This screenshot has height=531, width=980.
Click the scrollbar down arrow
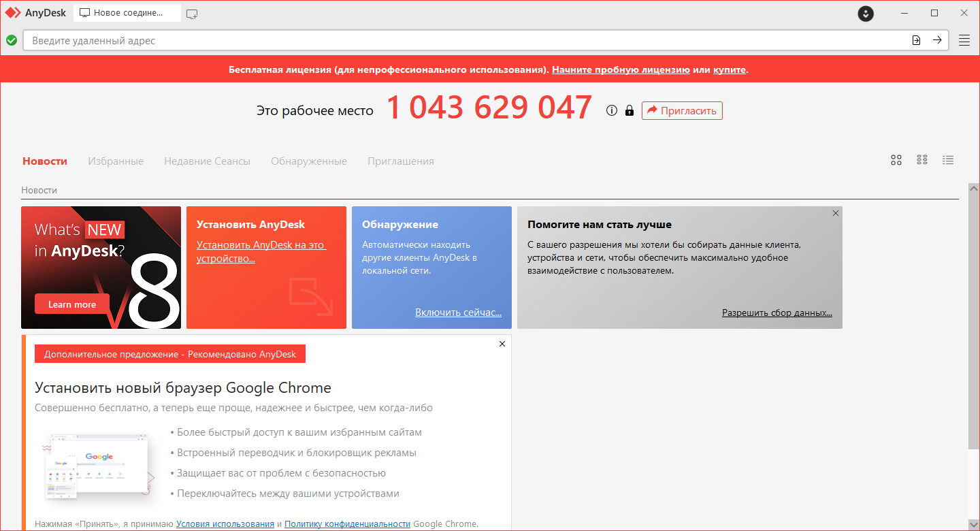click(974, 525)
